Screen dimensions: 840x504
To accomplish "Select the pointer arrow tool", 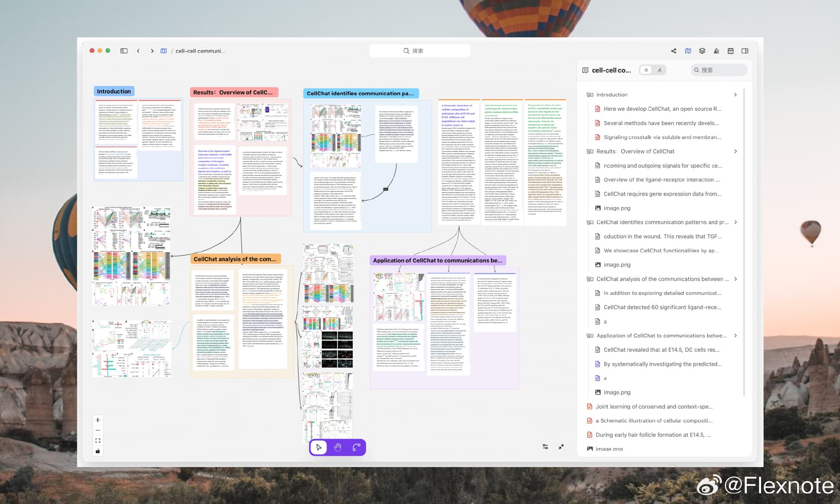I will pyautogui.click(x=319, y=447).
